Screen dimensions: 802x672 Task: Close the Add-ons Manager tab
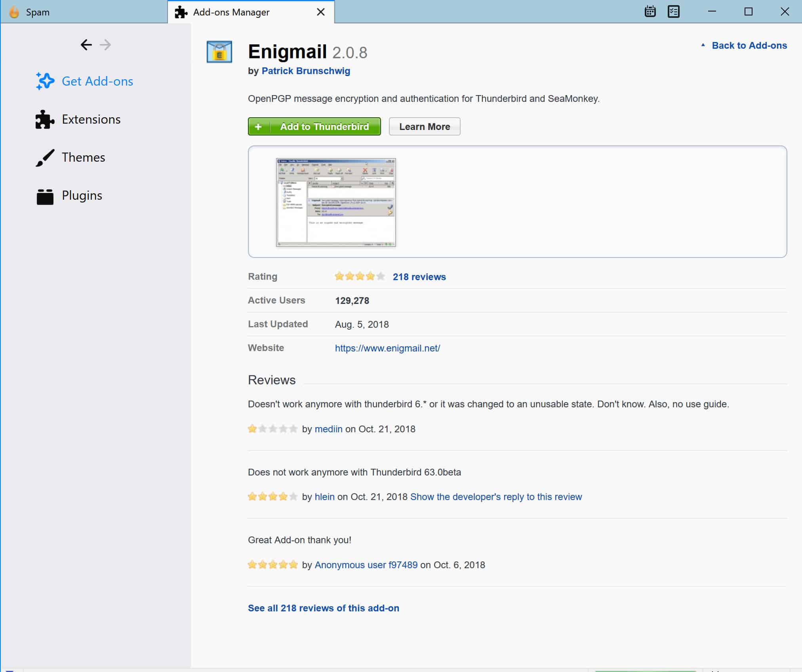coord(321,12)
